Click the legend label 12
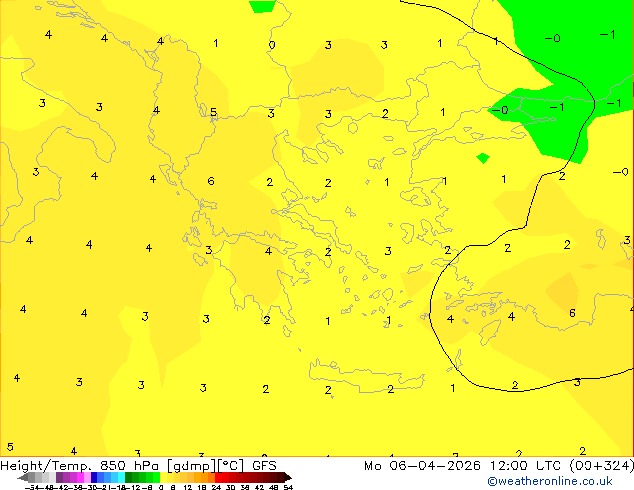634x490 pixels. (x=188, y=487)
